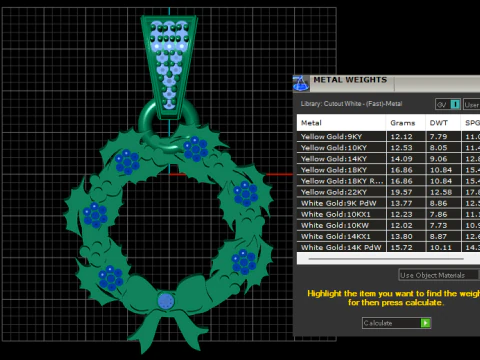Toggle the GV library switch
Image resolution: width=480 pixels, height=360 pixels.
(x=448, y=105)
